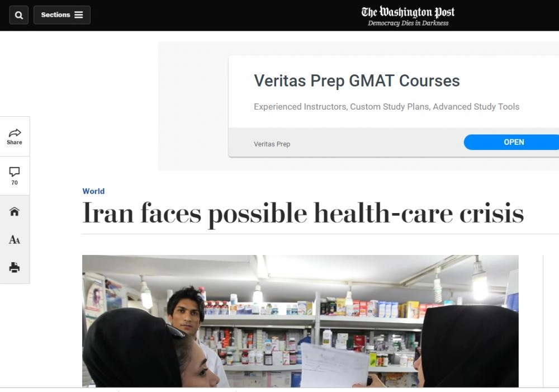
Task: Click the Veritas Prep advertiser name
Action: click(x=272, y=144)
